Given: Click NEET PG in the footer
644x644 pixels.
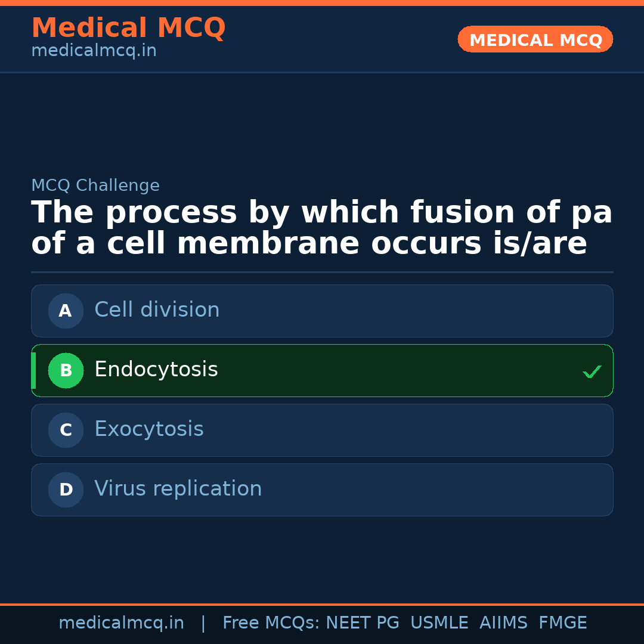Looking at the screenshot, I should pos(363,623).
